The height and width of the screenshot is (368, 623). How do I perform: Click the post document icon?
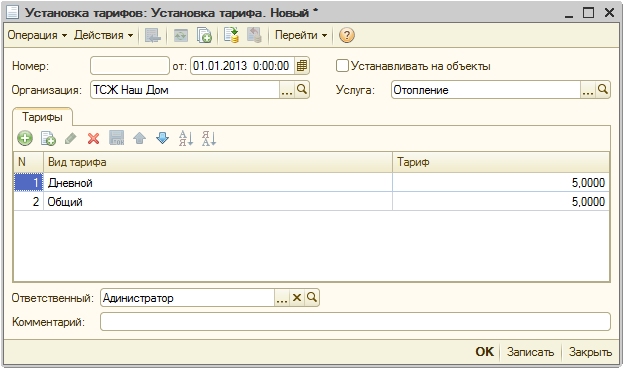(231, 35)
